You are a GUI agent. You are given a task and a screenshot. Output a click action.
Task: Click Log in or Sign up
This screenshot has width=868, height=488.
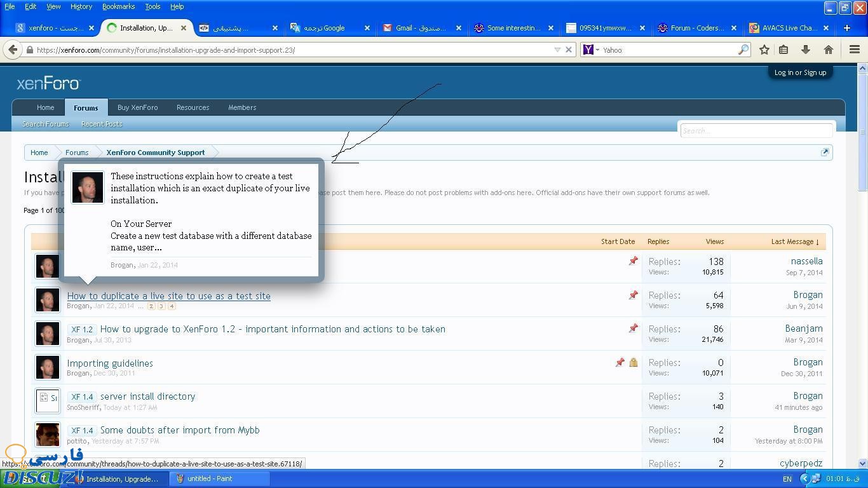[800, 72]
